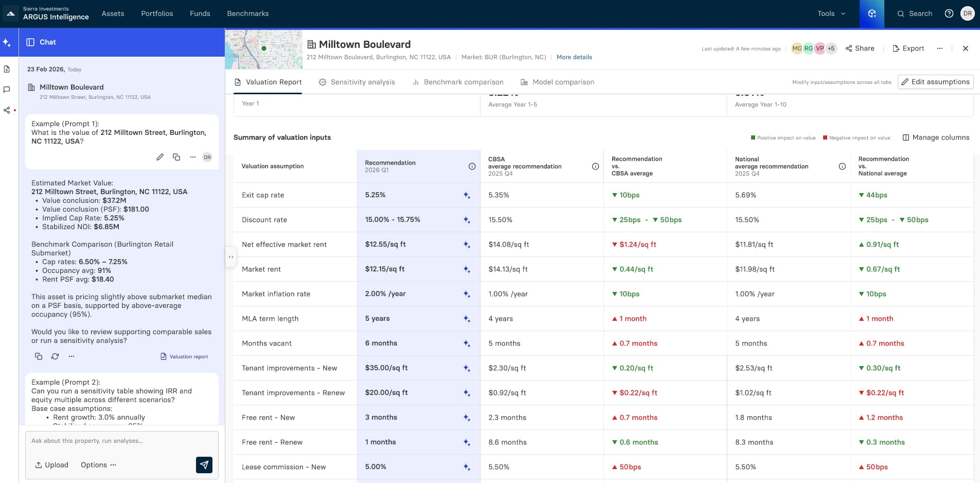This screenshot has width=980, height=483.
Task: Regenerate the response with the refresh icon
Action: tap(54, 356)
